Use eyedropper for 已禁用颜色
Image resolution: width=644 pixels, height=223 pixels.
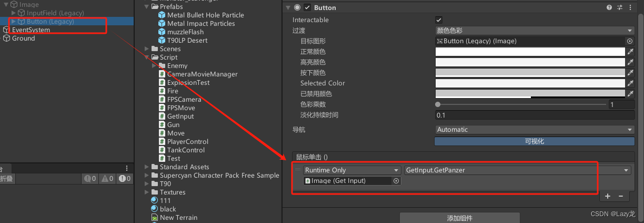(630, 94)
